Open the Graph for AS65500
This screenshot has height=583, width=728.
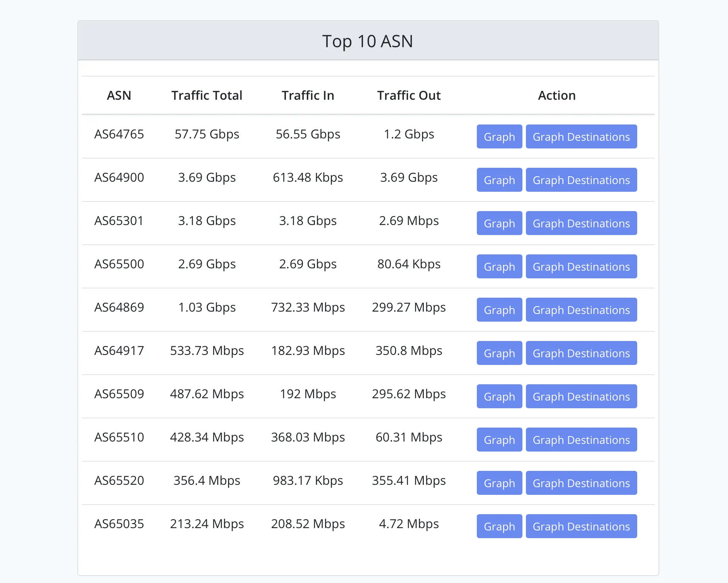tap(499, 266)
